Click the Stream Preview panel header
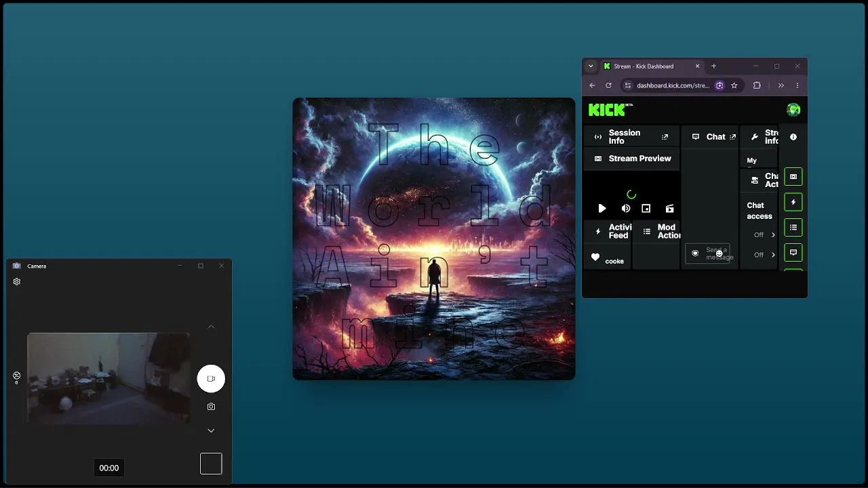The width and height of the screenshot is (868, 488). (631, 159)
